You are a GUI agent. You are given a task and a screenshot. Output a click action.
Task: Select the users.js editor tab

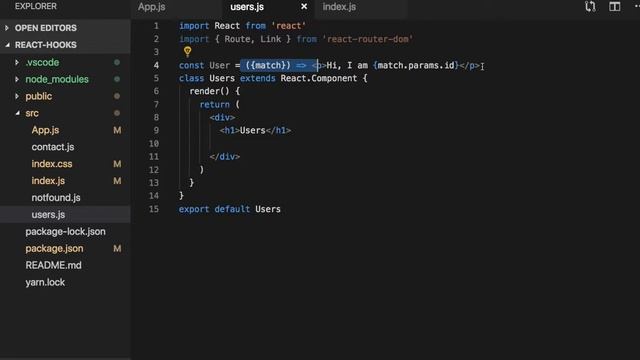tap(247, 7)
